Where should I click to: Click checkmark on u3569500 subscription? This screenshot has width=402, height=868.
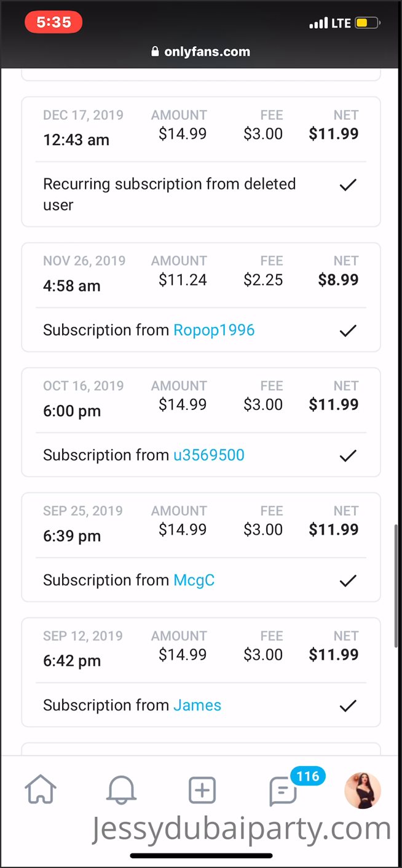[x=348, y=456]
